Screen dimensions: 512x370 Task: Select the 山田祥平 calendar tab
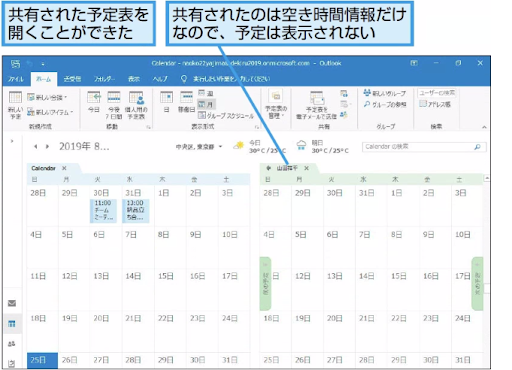287,168
